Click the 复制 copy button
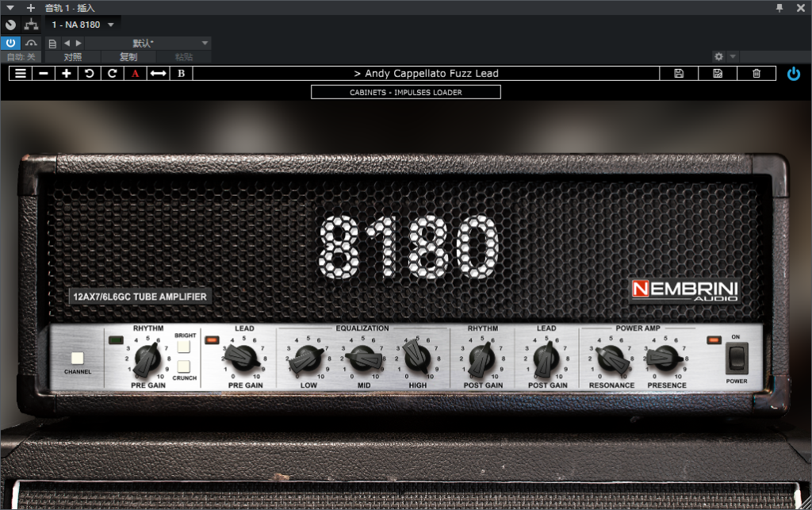 pos(128,57)
